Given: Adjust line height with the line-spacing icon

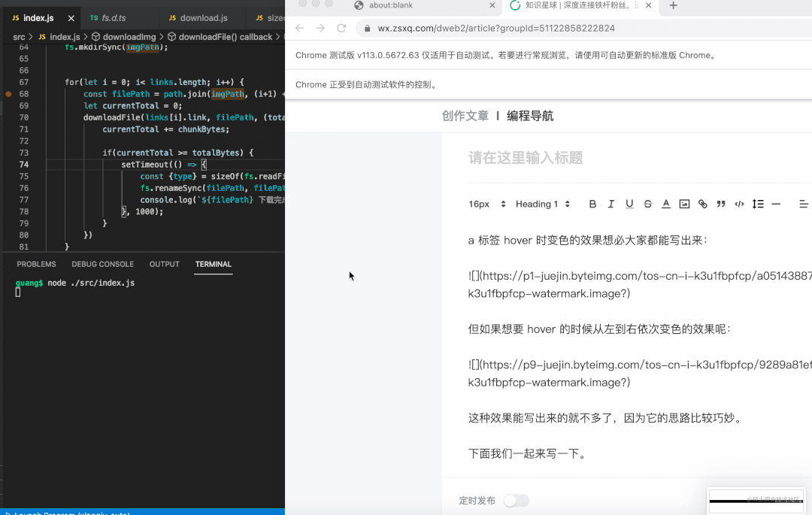Looking at the screenshot, I should tap(758, 204).
